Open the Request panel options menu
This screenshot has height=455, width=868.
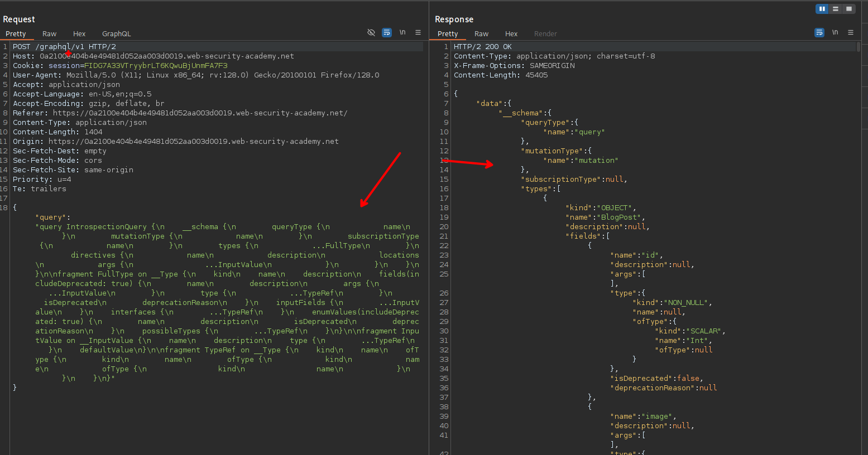point(418,32)
